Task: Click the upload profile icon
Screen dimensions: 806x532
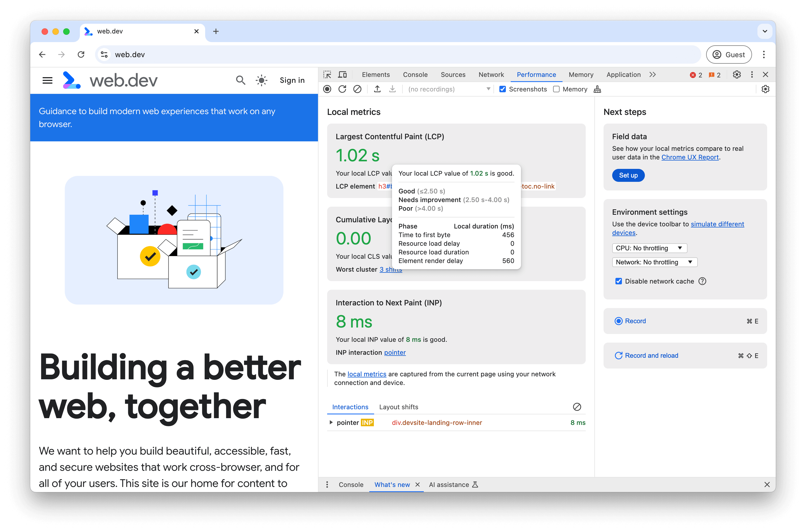Action: tap(378, 88)
